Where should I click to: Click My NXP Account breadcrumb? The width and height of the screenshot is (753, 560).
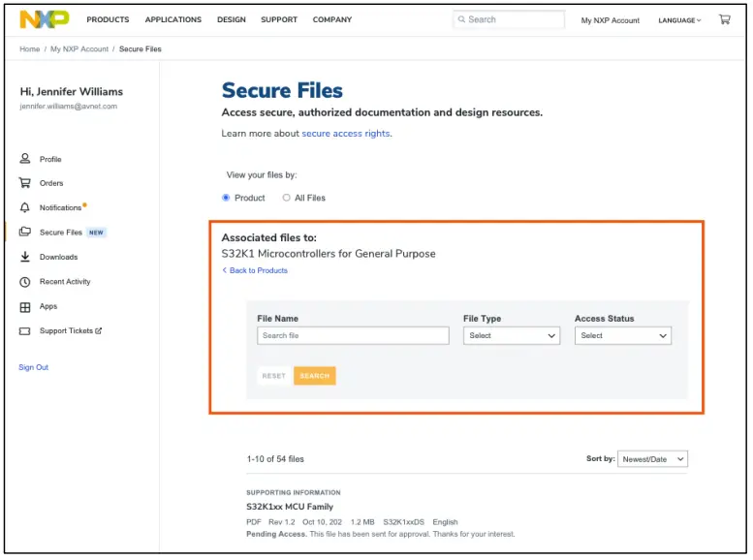(79, 49)
